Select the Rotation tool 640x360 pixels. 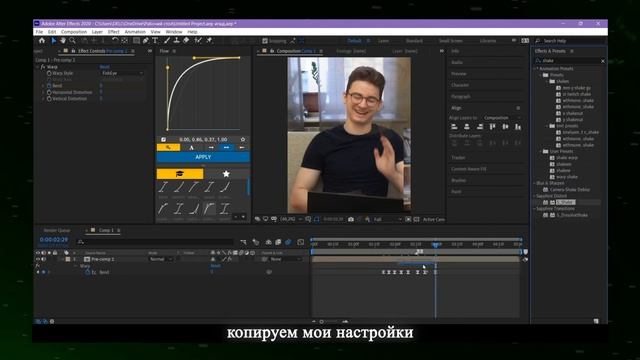115,40
